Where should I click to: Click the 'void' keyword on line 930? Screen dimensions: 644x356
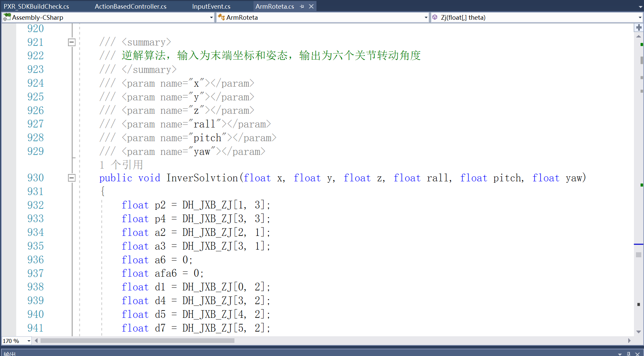(149, 178)
